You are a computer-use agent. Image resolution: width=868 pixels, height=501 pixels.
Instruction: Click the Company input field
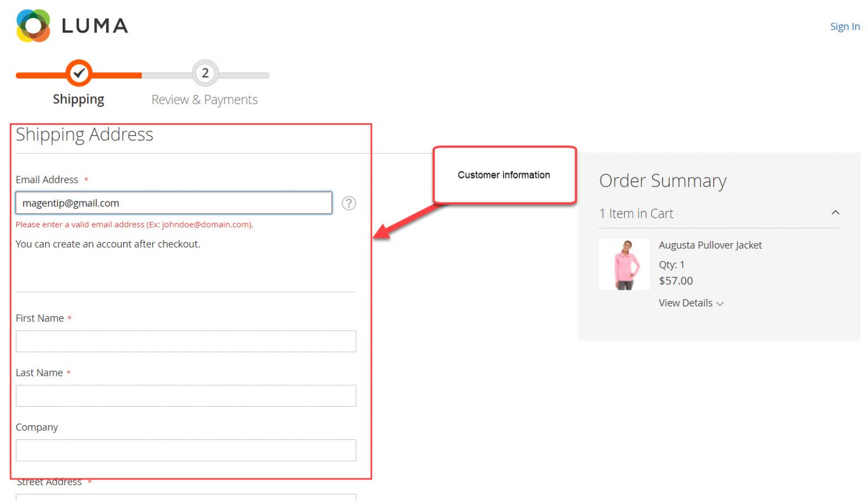pos(186,450)
